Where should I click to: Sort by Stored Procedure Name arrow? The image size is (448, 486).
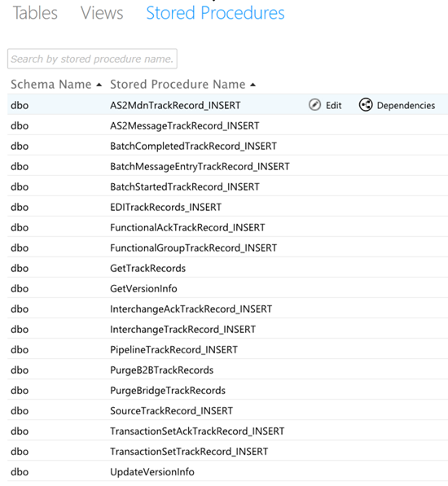253,85
